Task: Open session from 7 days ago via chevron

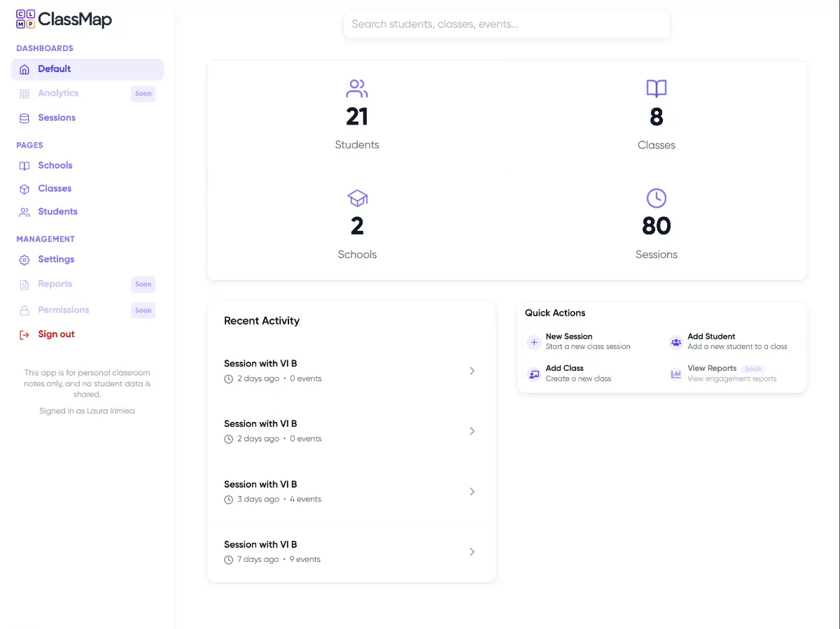Action: [472, 552]
